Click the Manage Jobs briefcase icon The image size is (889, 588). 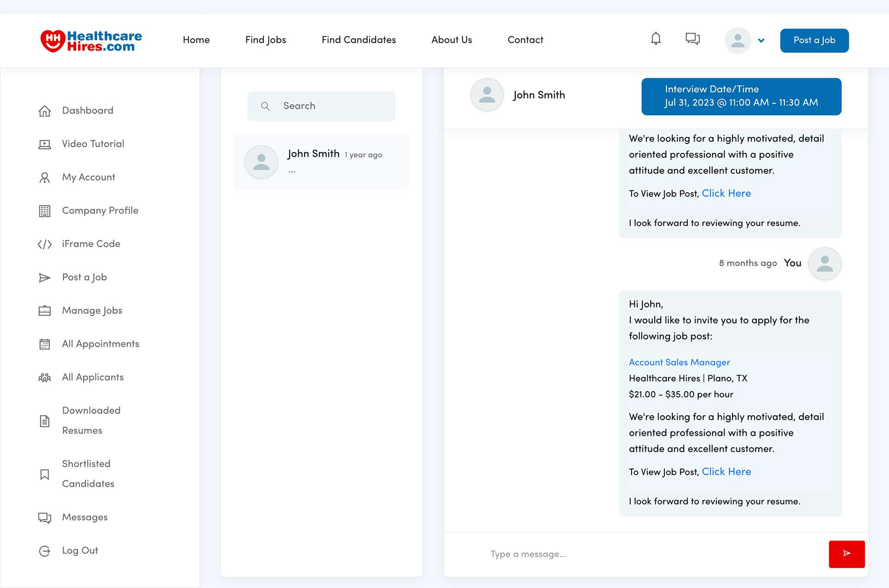click(44, 311)
